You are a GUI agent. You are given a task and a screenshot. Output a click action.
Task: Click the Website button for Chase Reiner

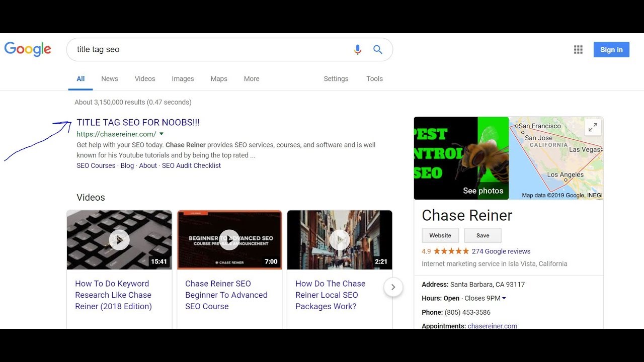coord(440,235)
